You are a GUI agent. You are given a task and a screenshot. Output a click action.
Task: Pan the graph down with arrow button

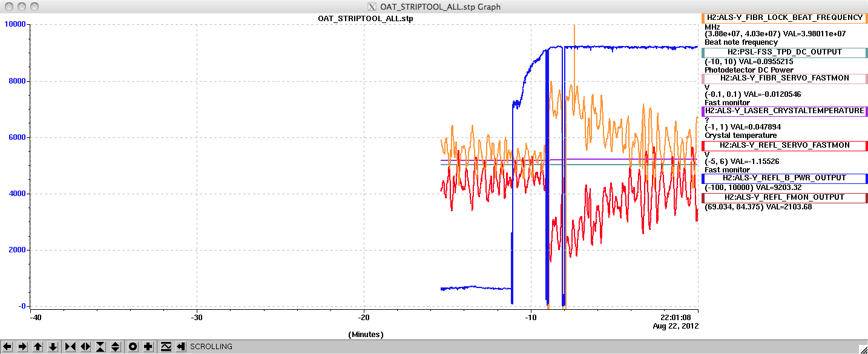tap(53, 347)
